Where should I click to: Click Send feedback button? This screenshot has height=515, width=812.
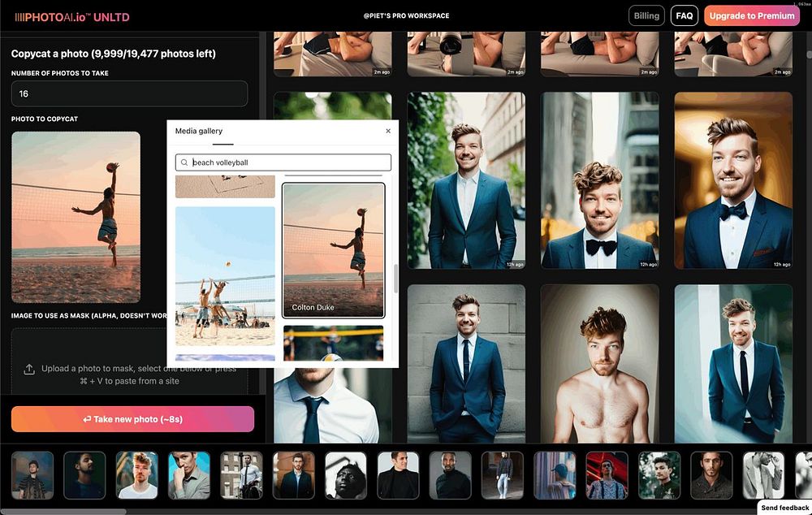pyautogui.click(x=784, y=508)
